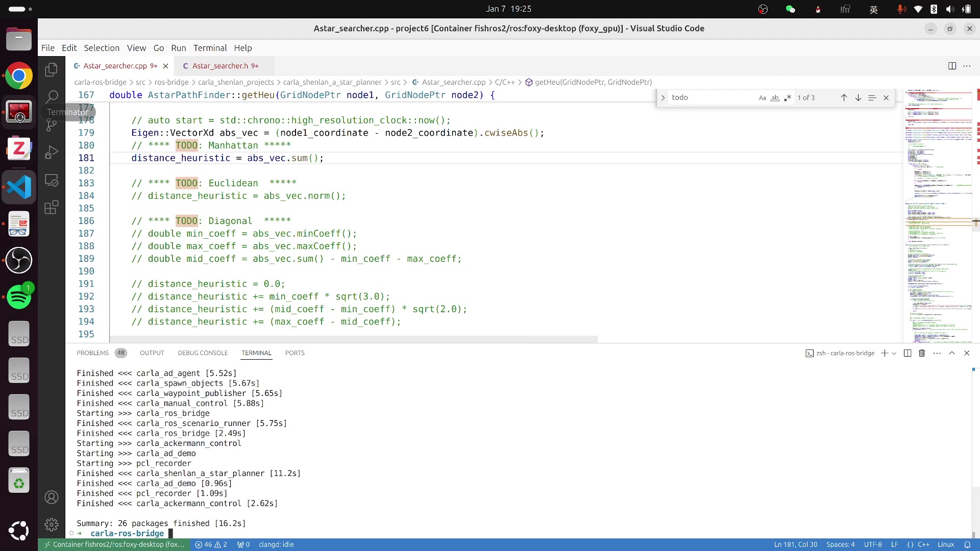The width and height of the screenshot is (980, 551).
Task: Click the editor horizontal scrollbar
Action: (x=353, y=339)
